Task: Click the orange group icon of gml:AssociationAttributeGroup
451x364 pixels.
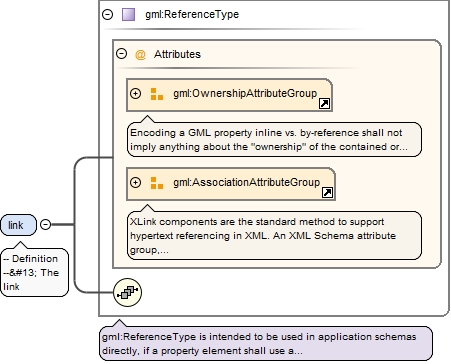Action: (157, 183)
